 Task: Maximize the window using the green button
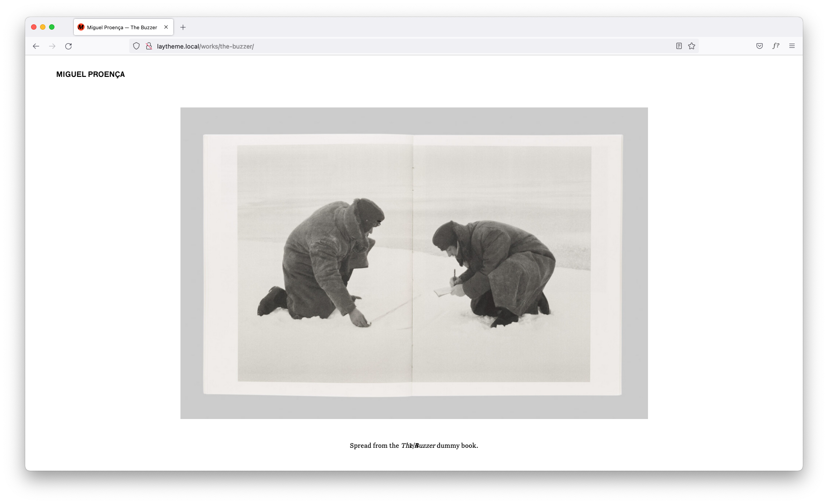[x=52, y=27]
